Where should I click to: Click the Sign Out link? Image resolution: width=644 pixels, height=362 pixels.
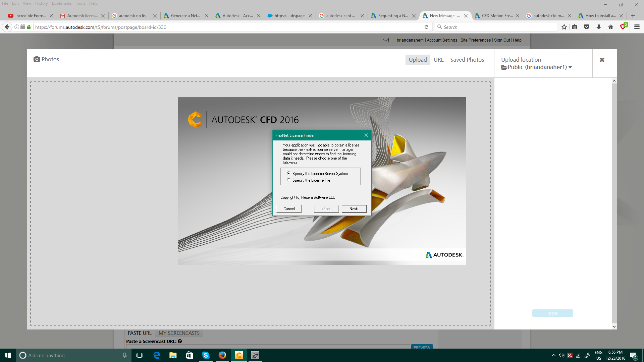point(501,40)
